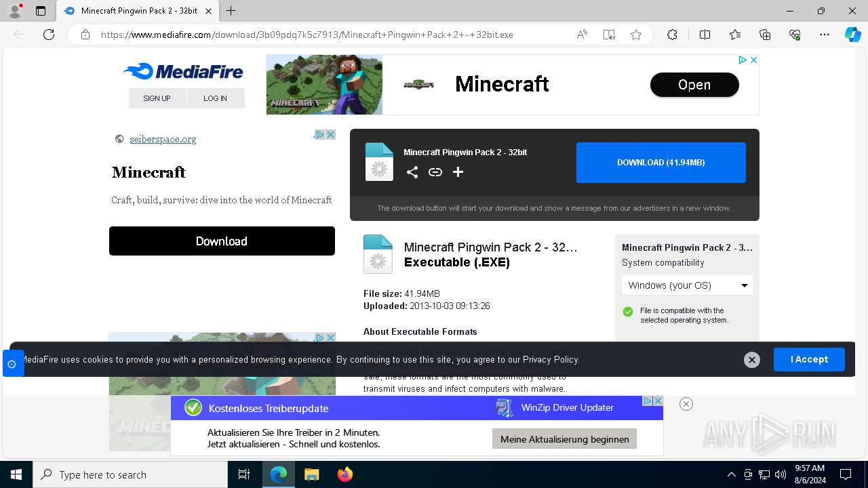
Task: Click the Privacy Policy text in banner
Action: point(551,360)
